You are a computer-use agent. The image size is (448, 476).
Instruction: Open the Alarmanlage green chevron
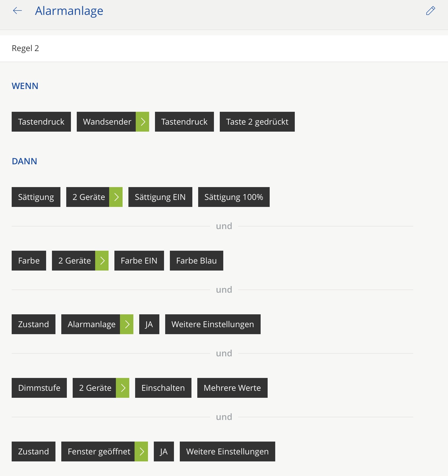point(127,324)
